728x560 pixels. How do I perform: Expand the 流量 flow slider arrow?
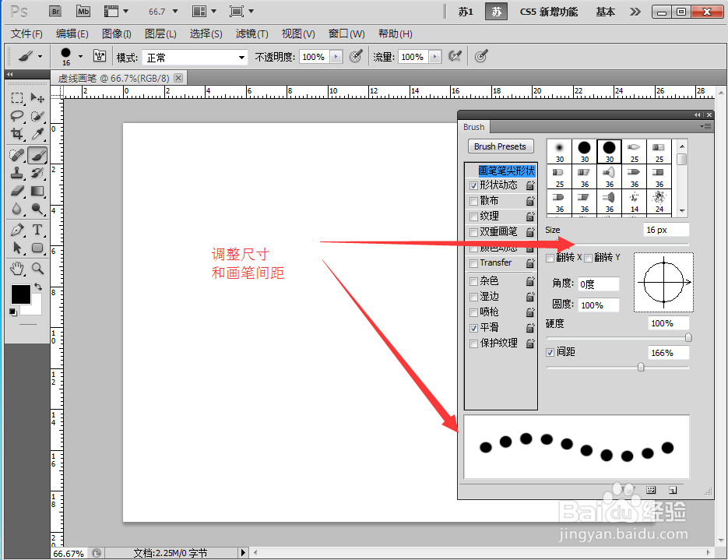(x=435, y=57)
